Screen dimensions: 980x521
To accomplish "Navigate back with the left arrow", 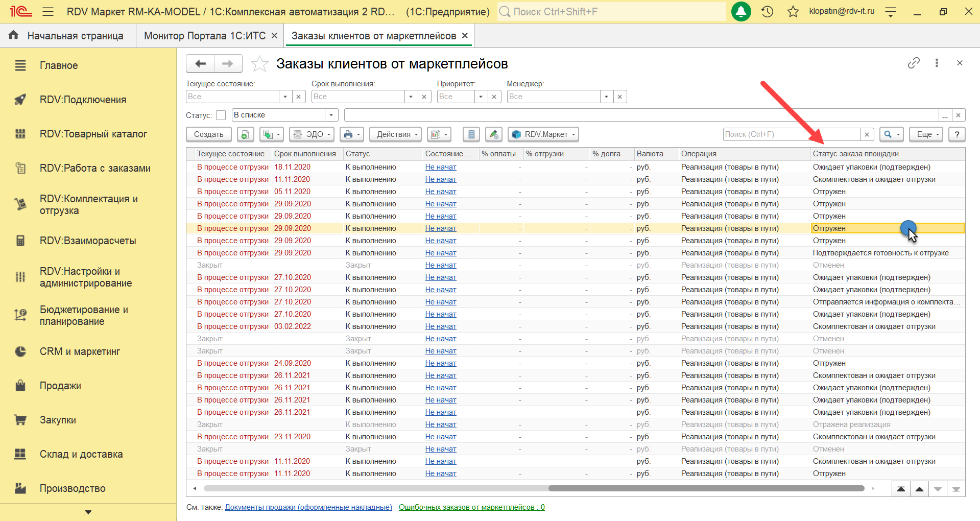I will click(x=200, y=64).
